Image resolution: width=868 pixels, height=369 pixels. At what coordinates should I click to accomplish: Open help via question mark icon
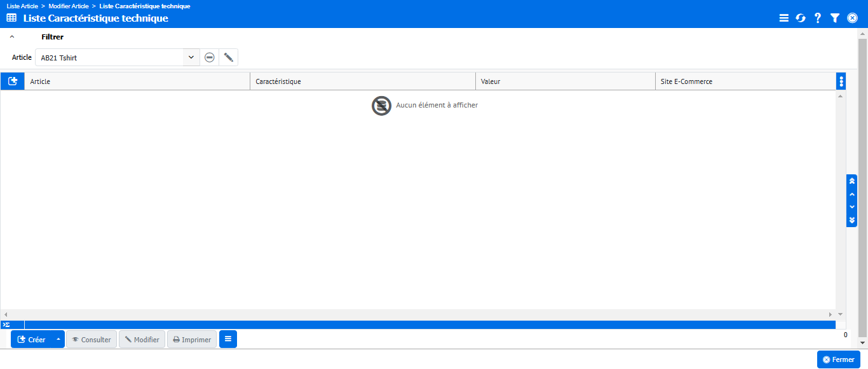pos(818,18)
